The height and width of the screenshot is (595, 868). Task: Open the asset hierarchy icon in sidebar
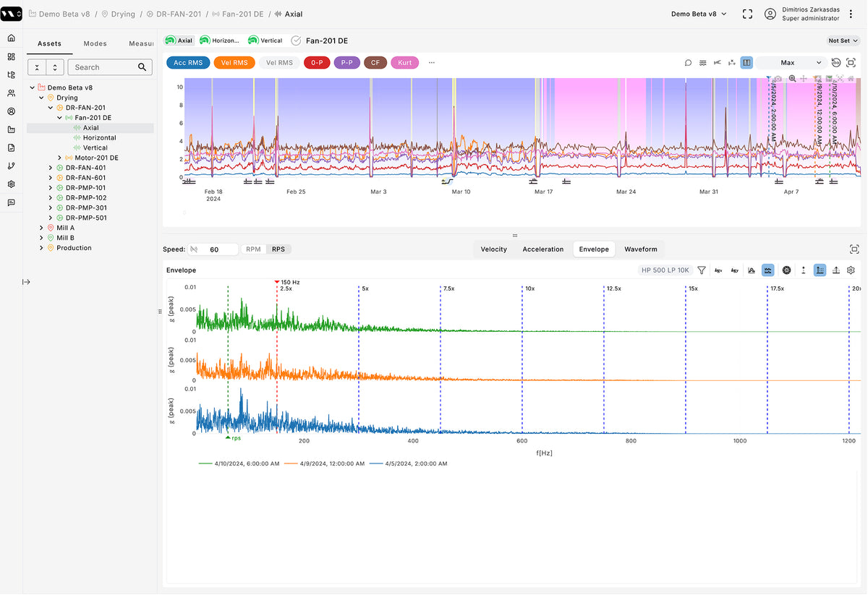click(11, 74)
